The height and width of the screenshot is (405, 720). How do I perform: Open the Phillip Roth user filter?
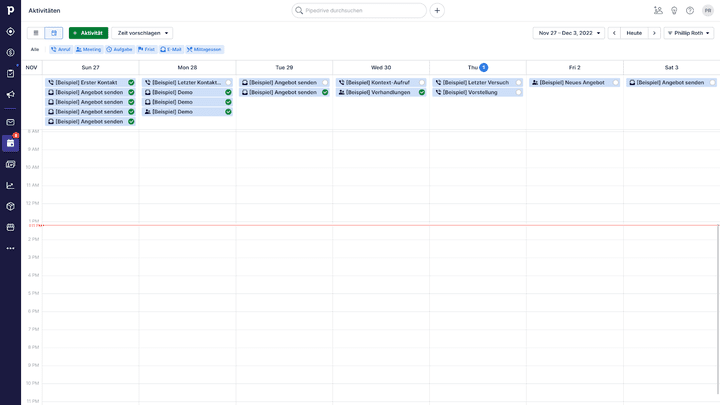(x=689, y=33)
